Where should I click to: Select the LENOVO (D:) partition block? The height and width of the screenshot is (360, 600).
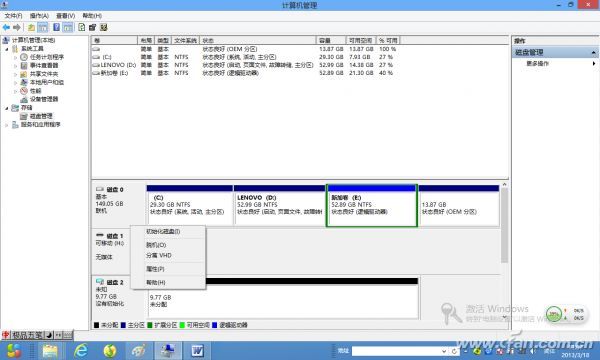[x=279, y=206]
